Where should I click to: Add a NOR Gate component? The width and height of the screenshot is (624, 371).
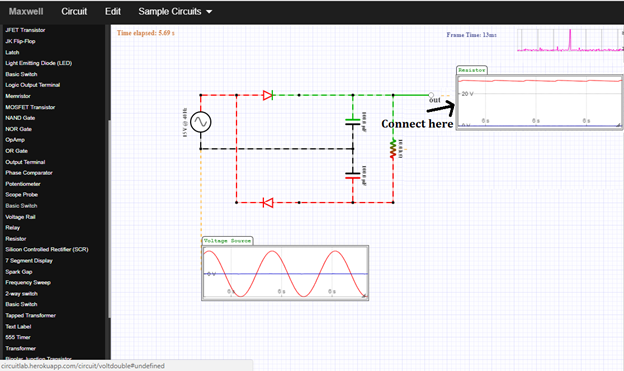point(19,129)
